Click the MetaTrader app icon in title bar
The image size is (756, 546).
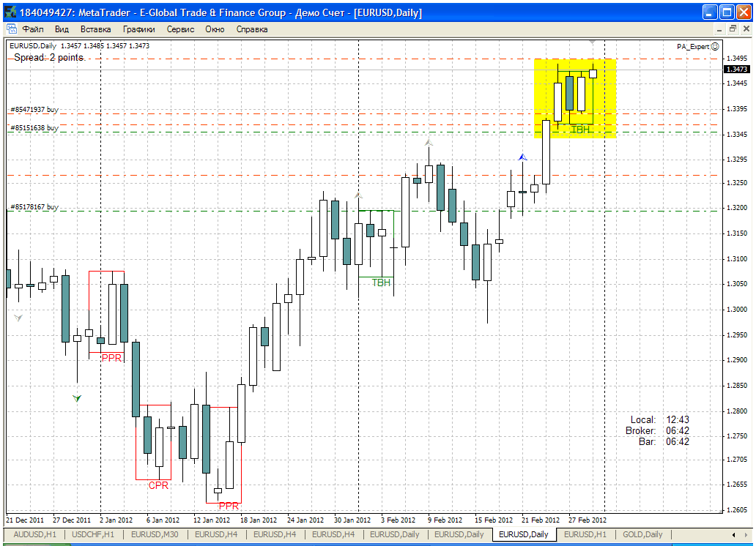(10, 12)
